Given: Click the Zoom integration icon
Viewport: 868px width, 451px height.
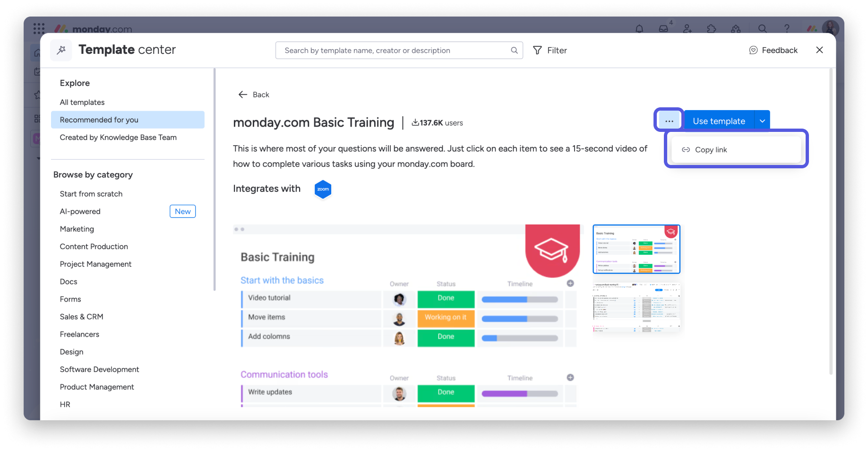Looking at the screenshot, I should [x=323, y=189].
